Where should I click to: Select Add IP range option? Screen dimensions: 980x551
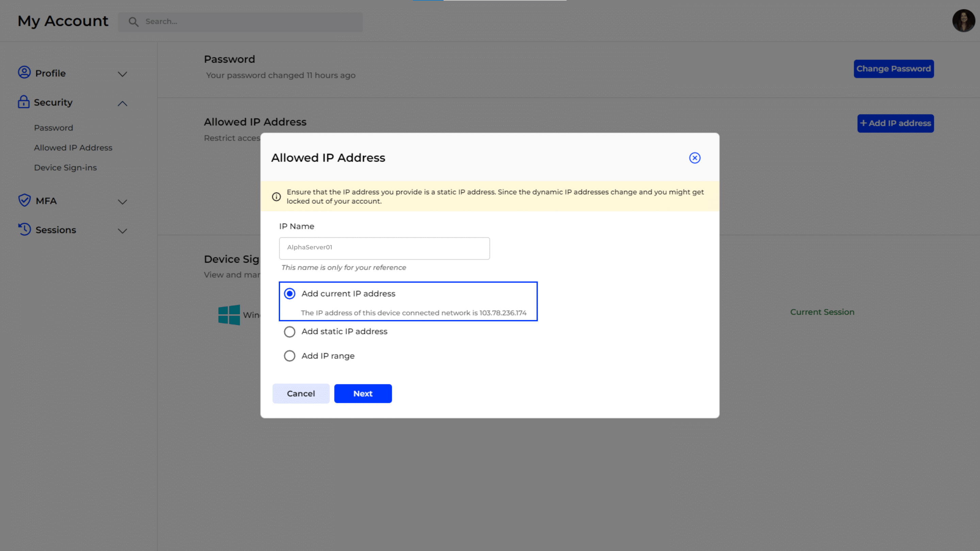pyautogui.click(x=290, y=356)
